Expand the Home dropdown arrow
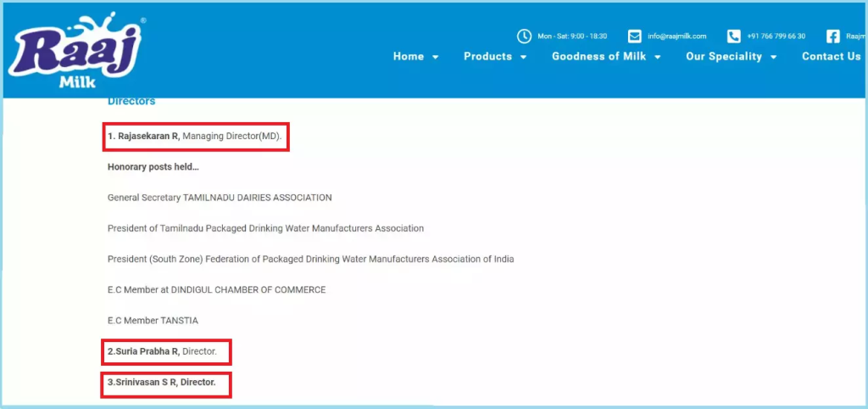This screenshot has width=868, height=409. point(435,57)
